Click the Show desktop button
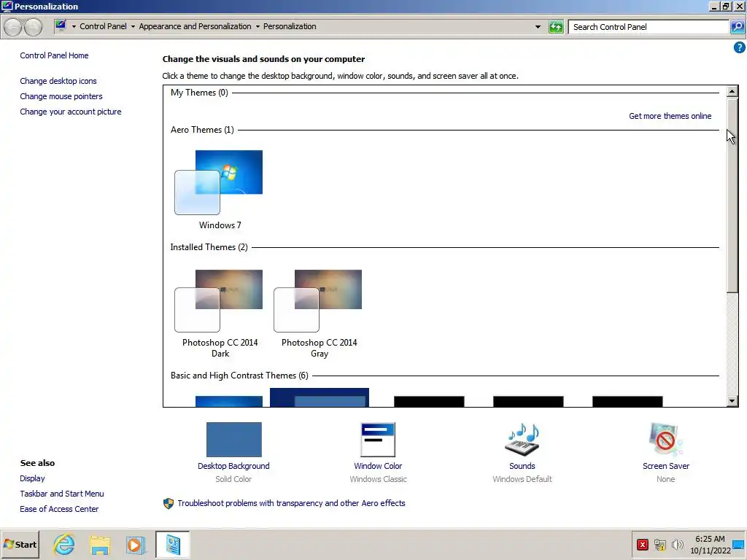The height and width of the screenshot is (560, 747). [x=739, y=544]
